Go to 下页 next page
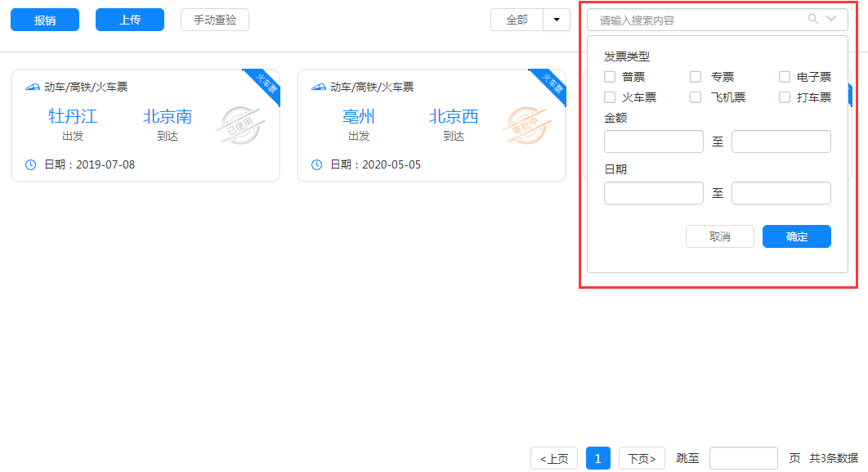Image resolution: width=868 pixels, height=472 pixels. (x=642, y=459)
